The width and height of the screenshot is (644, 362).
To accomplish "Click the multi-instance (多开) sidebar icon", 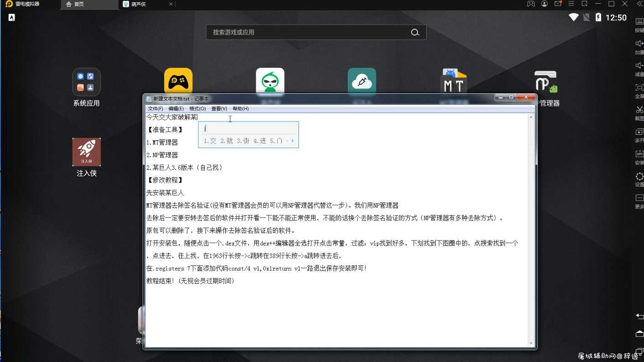I will [x=639, y=132].
